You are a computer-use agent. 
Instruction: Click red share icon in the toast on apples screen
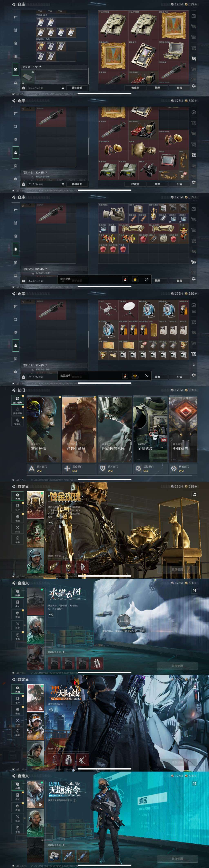pyautogui.click(x=125, y=279)
